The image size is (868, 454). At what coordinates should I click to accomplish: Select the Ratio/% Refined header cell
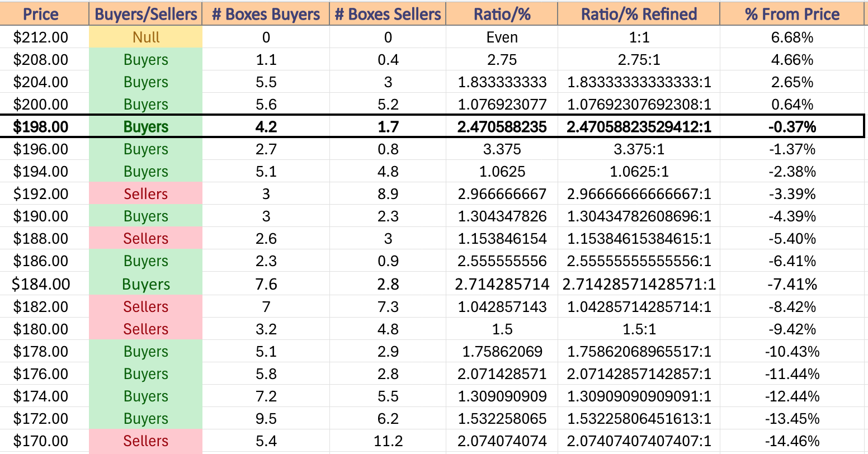coord(639,13)
